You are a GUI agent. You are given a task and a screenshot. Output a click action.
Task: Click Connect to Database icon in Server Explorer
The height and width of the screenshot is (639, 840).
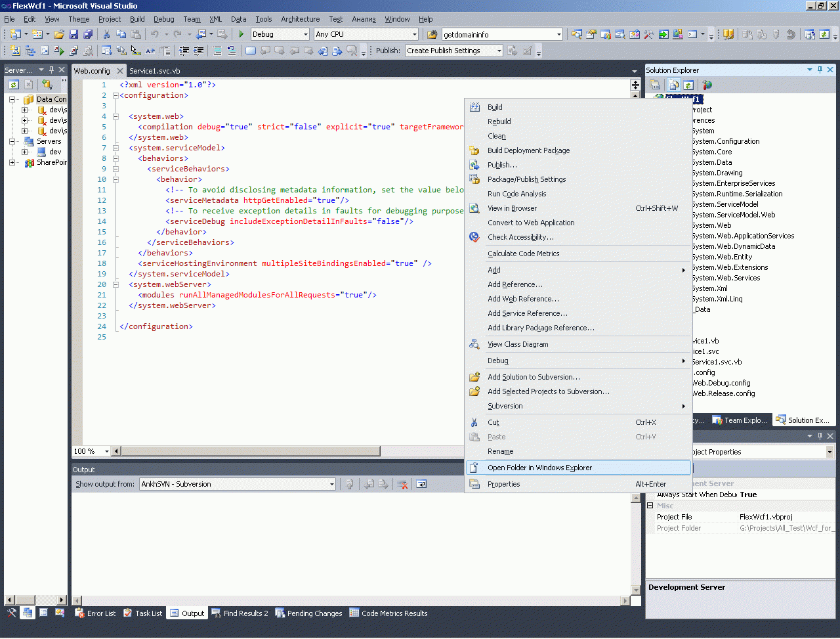(47, 85)
